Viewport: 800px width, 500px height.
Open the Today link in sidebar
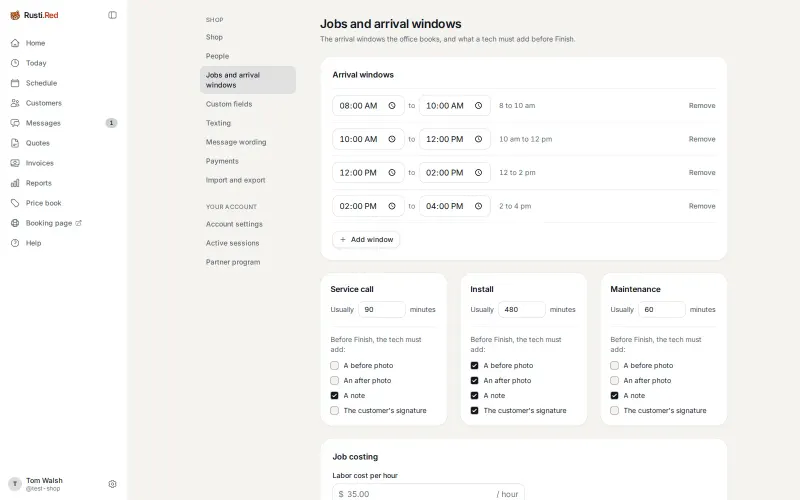(x=36, y=63)
